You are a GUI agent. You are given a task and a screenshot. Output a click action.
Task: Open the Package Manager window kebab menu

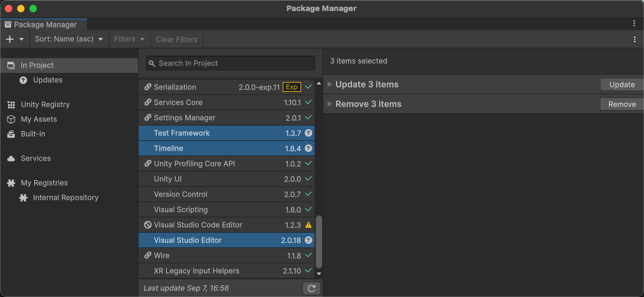pyautogui.click(x=634, y=23)
